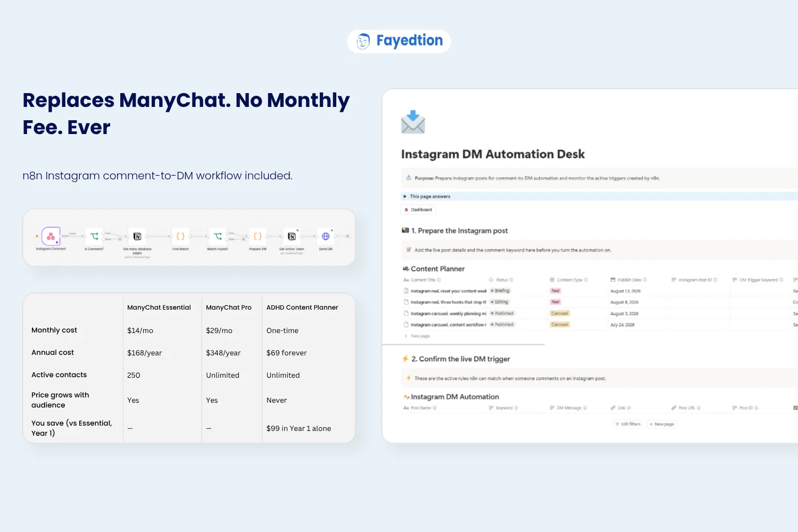Open 'Instagram reel, reset your content week' page

point(448,291)
